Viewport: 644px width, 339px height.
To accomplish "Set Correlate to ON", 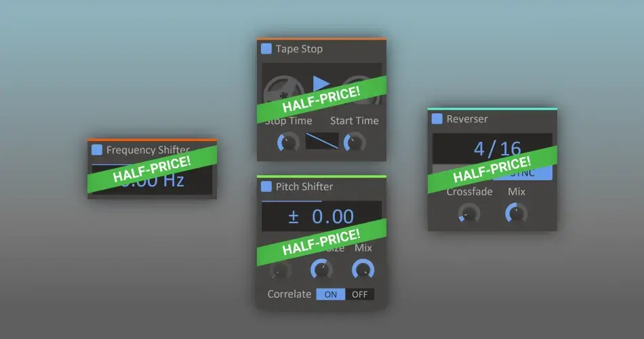I will coord(331,294).
